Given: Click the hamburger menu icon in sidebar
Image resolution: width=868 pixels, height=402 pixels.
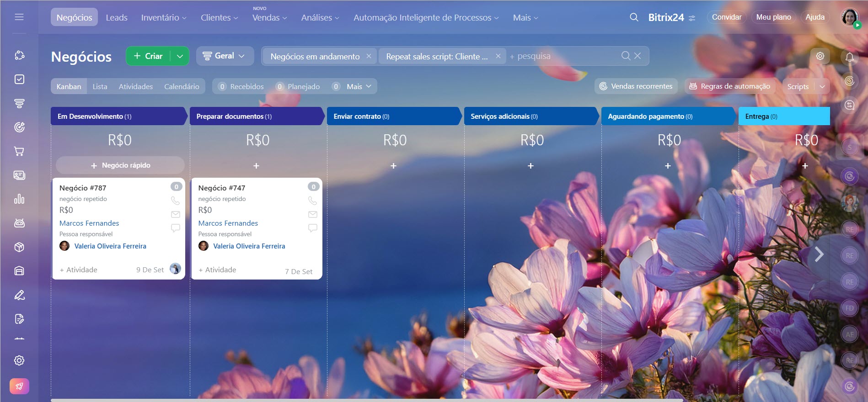Looking at the screenshot, I should [x=19, y=17].
